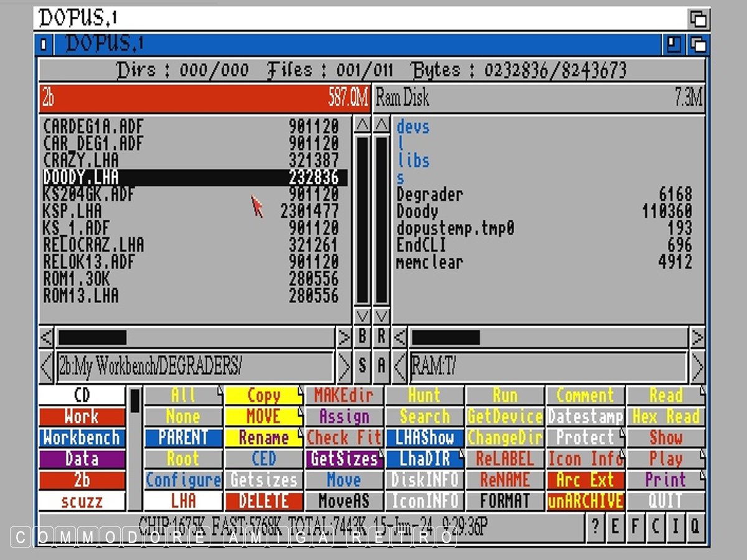747x560 pixels.
Task: Click the small "E" button at bottom right
Action: (615, 526)
